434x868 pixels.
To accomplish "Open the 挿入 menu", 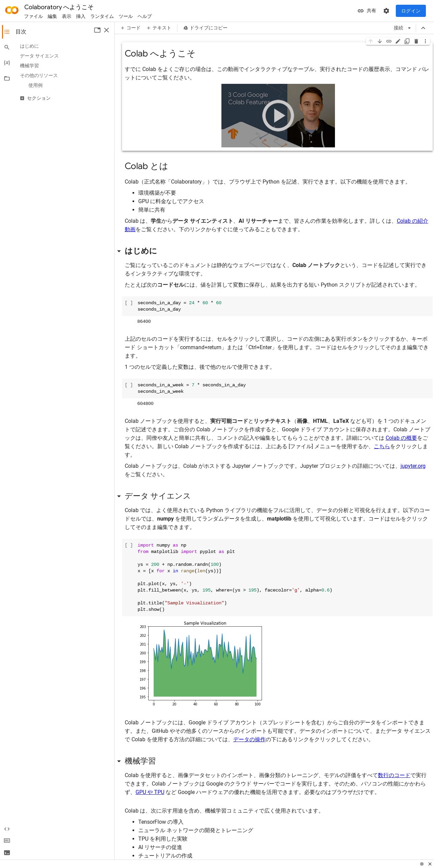I will coord(81,16).
